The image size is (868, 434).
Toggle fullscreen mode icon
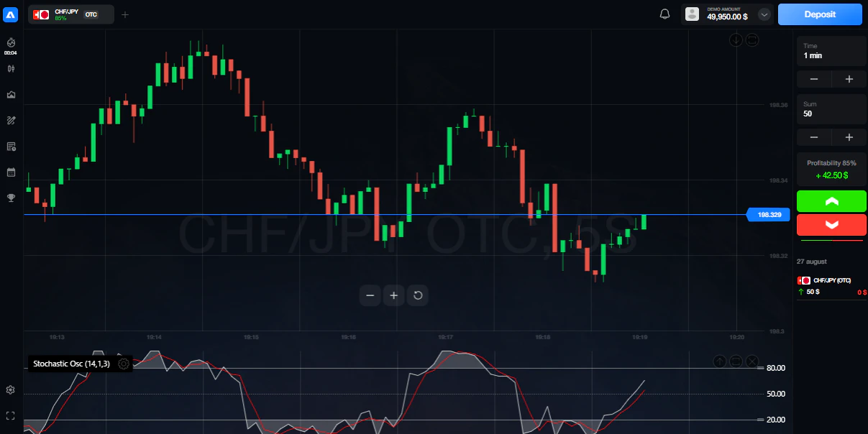11,415
